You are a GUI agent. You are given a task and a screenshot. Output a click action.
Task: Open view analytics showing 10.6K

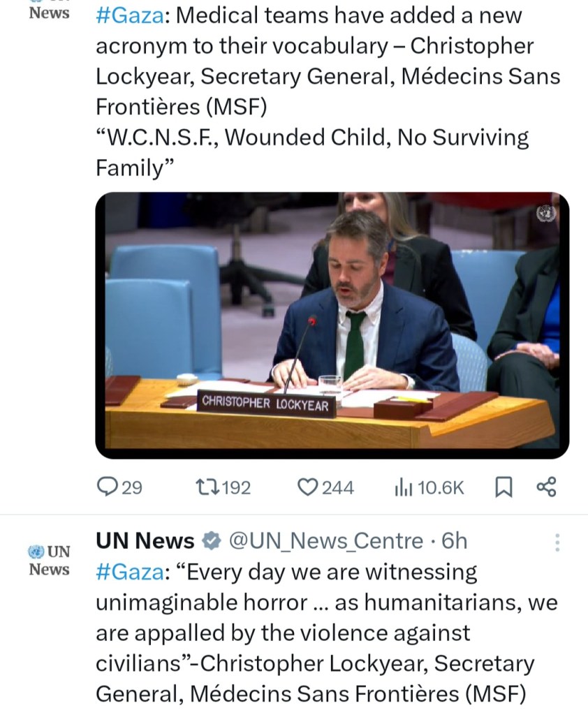(x=403, y=487)
